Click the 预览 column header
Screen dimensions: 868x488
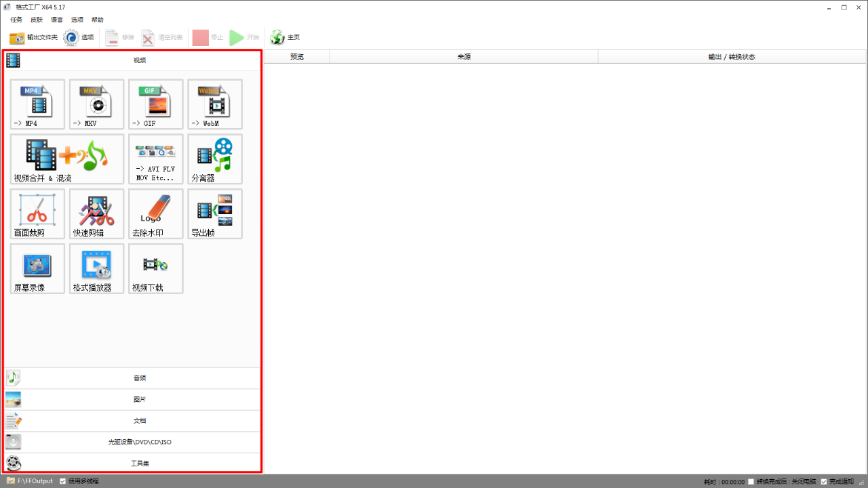296,57
